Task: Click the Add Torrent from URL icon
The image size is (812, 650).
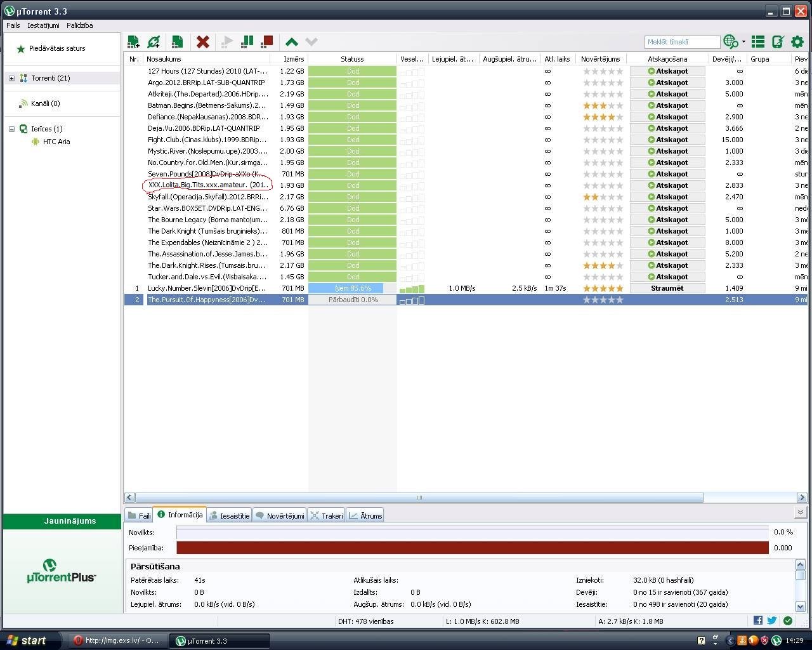Action: 154,42
